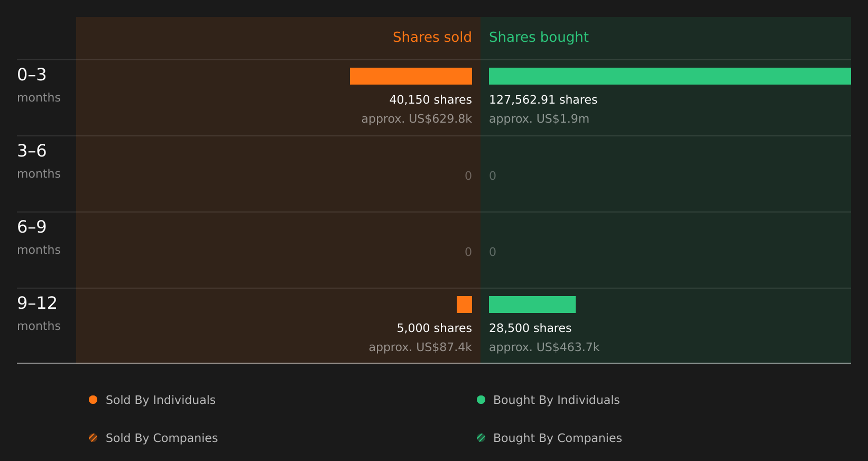Click the sold 0 value in 6–9 months row
868x461 pixels.
468,252
